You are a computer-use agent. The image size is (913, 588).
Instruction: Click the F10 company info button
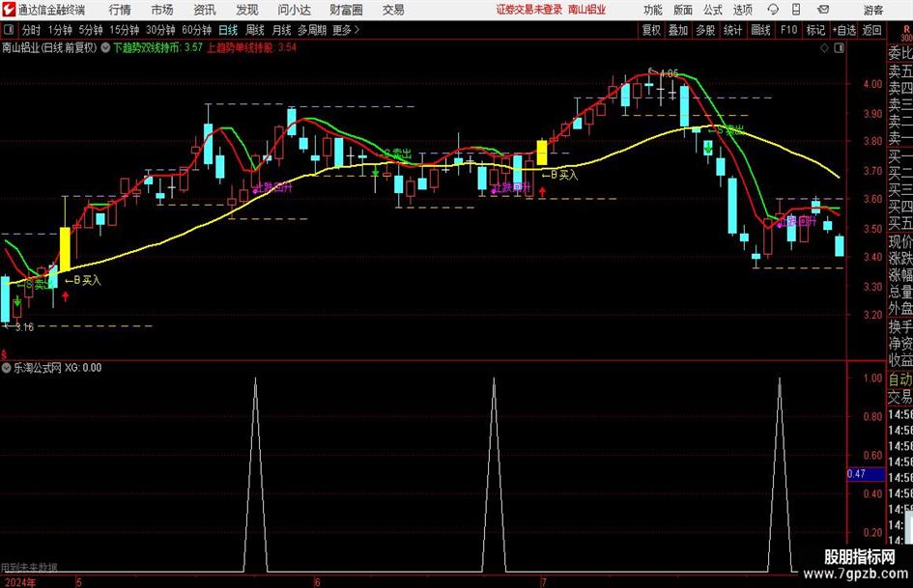coord(788,30)
